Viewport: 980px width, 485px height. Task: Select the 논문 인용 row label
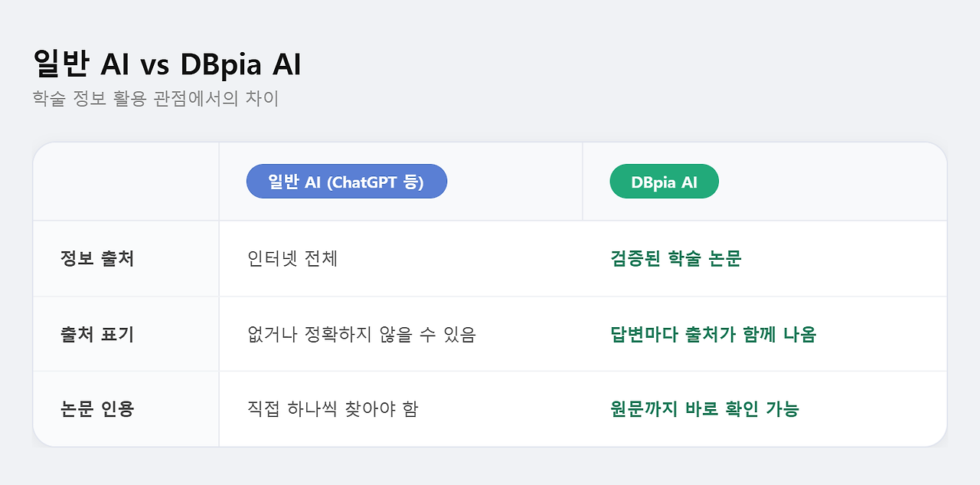tap(97, 409)
